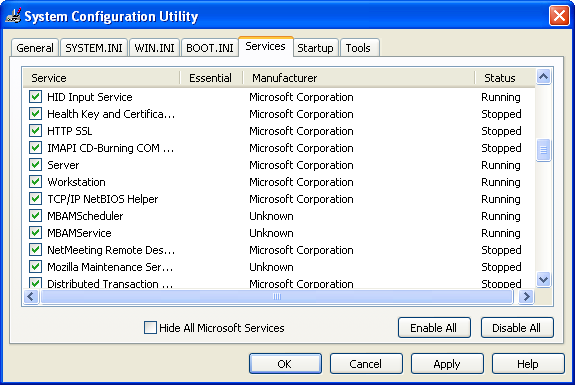Viewport: 575px width, 385px height.
Task: Toggle Distributed Transaction service checkbox
Action: [x=36, y=283]
